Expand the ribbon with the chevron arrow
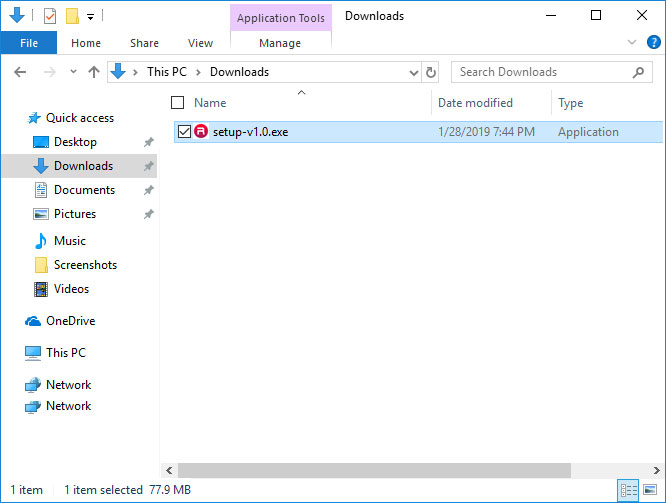 (632, 42)
